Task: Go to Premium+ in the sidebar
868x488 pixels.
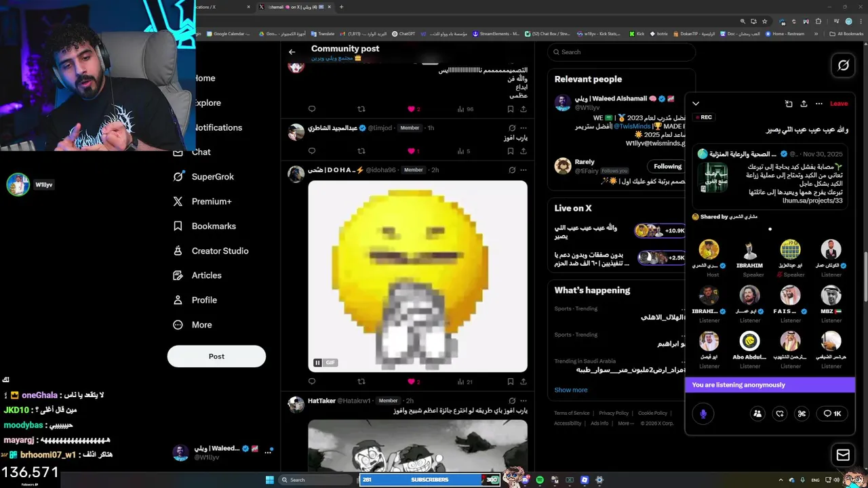Action: 202,201
